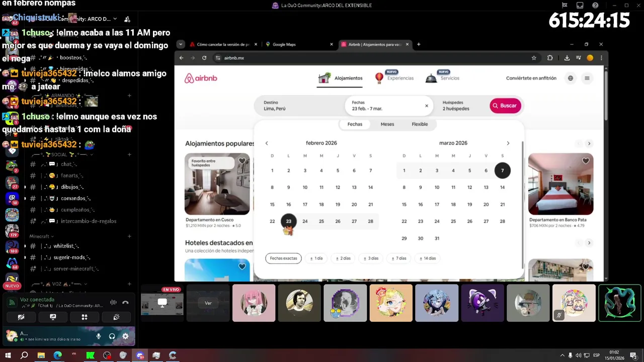
Task: Open File Explorer from taskbar
Action: 41,355
